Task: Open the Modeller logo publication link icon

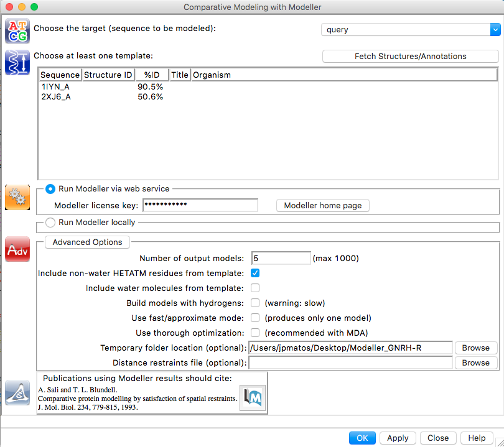Action: pos(253,398)
